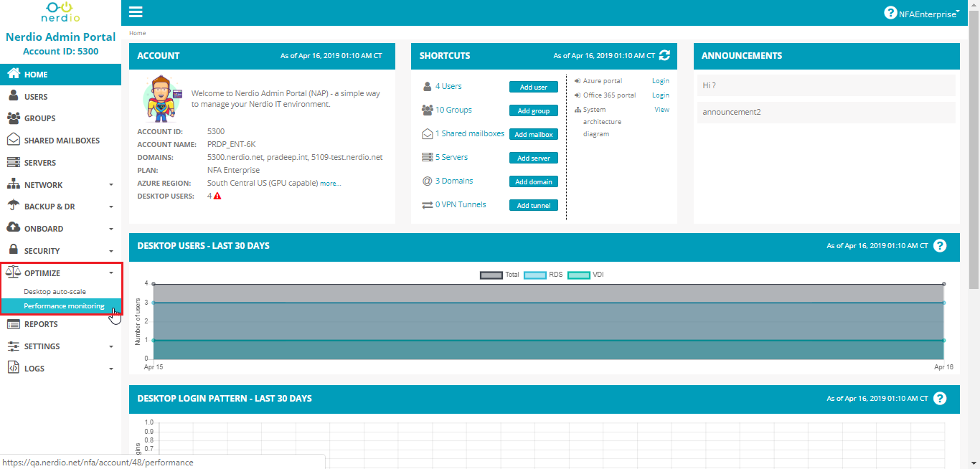
Task: Refresh the Shortcuts panel
Action: coord(664,55)
